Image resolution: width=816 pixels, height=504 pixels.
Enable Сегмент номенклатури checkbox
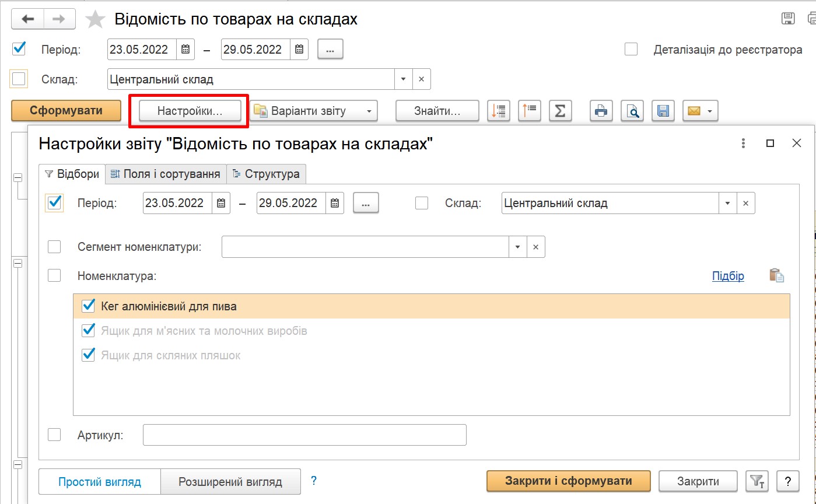pyautogui.click(x=54, y=247)
